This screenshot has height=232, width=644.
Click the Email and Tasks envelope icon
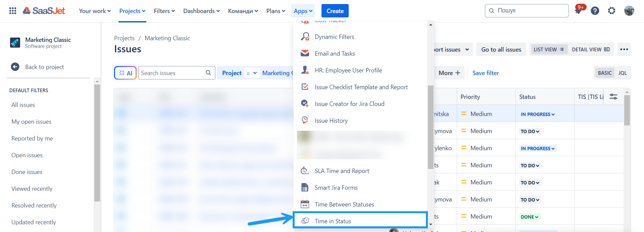305,53
